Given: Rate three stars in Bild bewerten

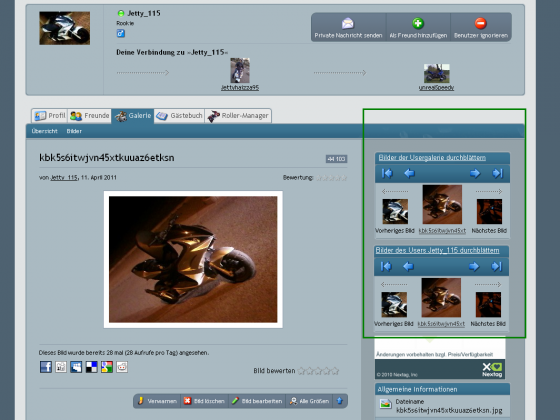Looking at the screenshot, I should (318, 371).
